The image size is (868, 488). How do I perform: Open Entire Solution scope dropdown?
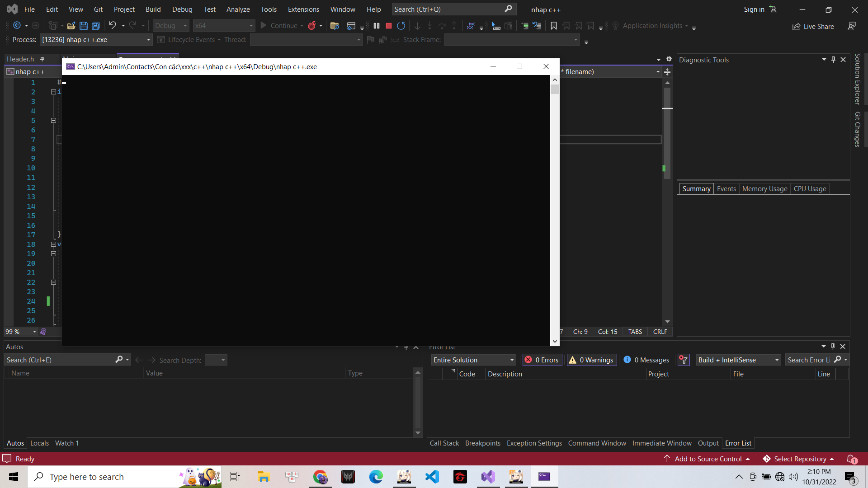pos(473,360)
